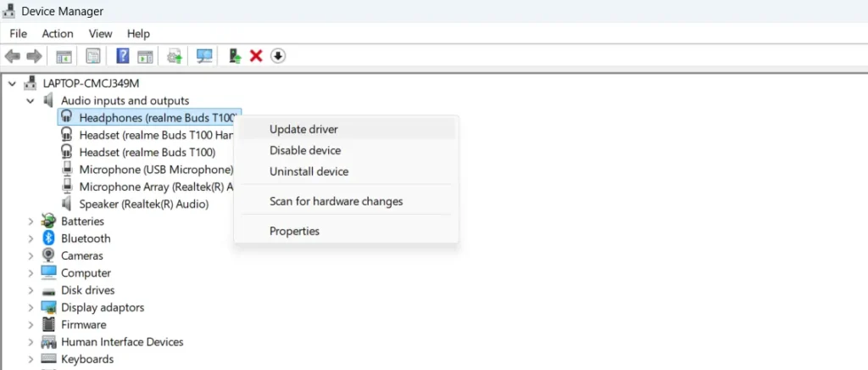Go forward using the toolbar forward arrow
The image size is (868, 370).
[x=34, y=56]
